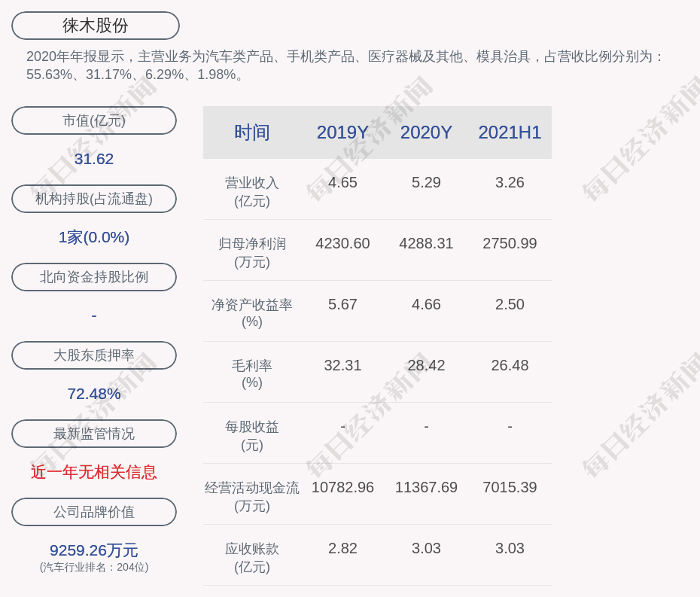Click the 时间 table header

(x=252, y=132)
